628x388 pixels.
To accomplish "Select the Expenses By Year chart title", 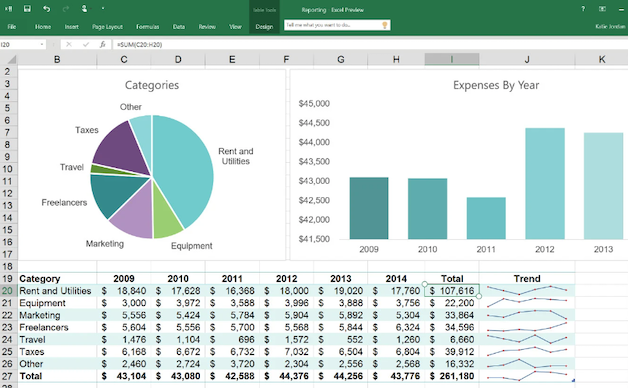I will (496, 85).
